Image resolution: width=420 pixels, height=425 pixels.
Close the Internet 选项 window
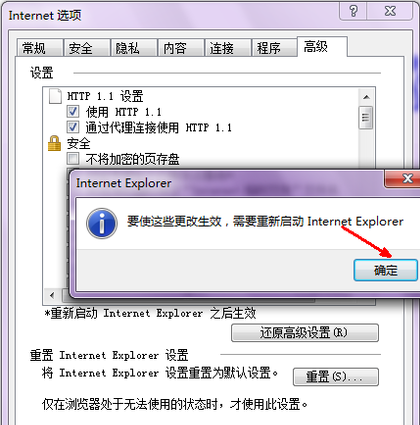[390, 11]
